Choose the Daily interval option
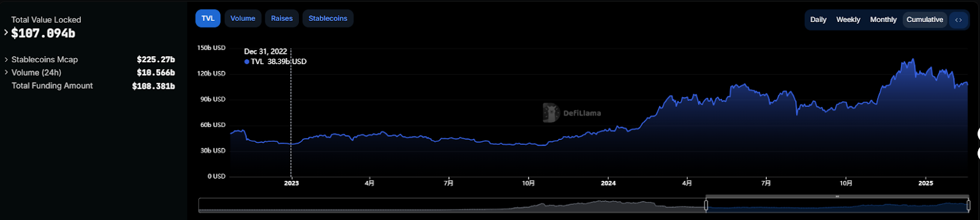This screenshot has height=220, width=980. [x=818, y=20]
